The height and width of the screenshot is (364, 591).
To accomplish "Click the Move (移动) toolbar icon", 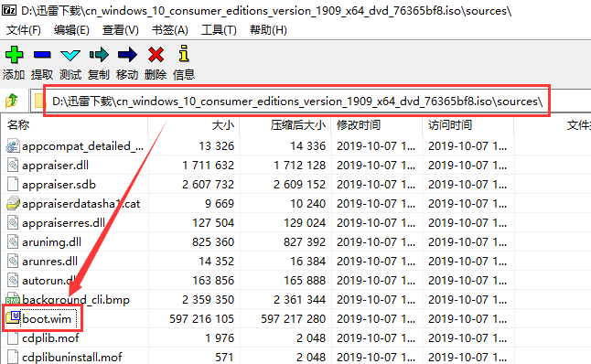I will tap(127, 55).
